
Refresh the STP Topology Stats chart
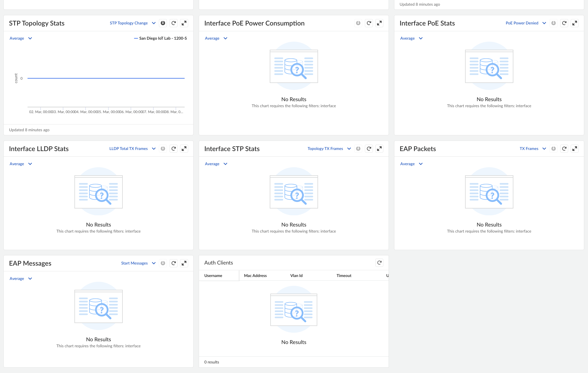click(x=173, y=23)
